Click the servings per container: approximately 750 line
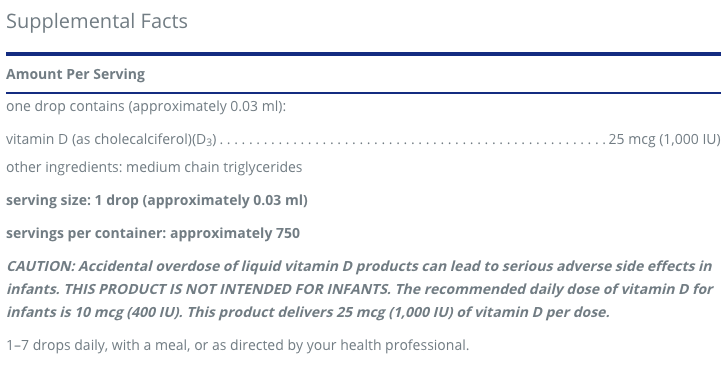This screenshot has height=372, width=728. [x=153, y=233]
